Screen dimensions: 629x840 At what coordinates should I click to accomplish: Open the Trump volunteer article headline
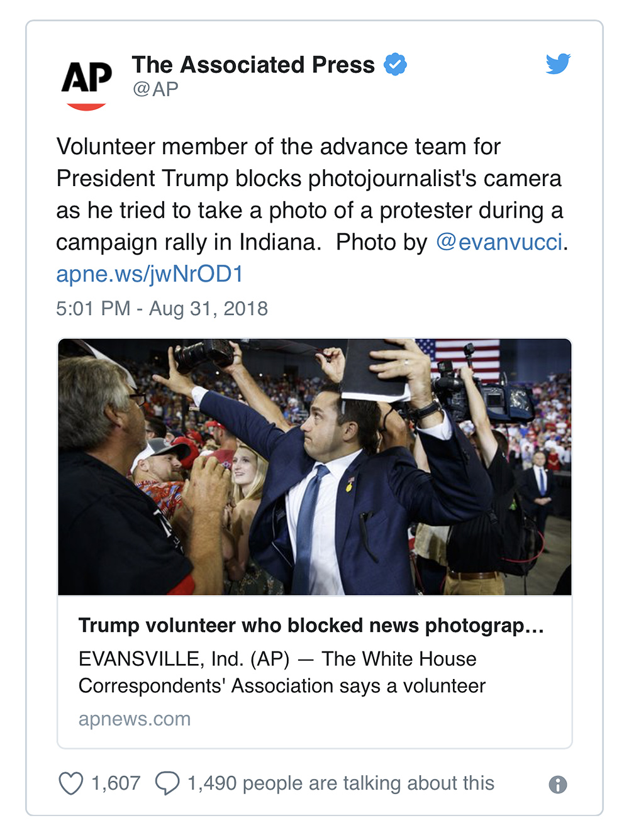311,626
